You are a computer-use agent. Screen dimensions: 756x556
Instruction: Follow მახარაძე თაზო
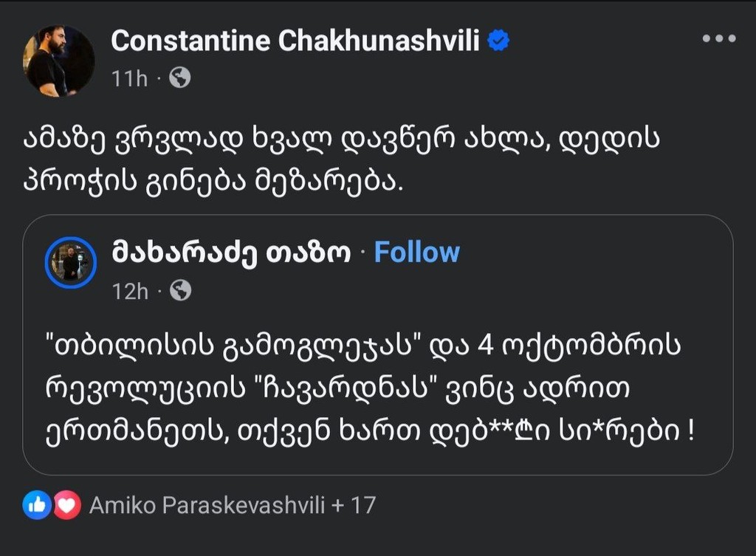pos(416,253)
